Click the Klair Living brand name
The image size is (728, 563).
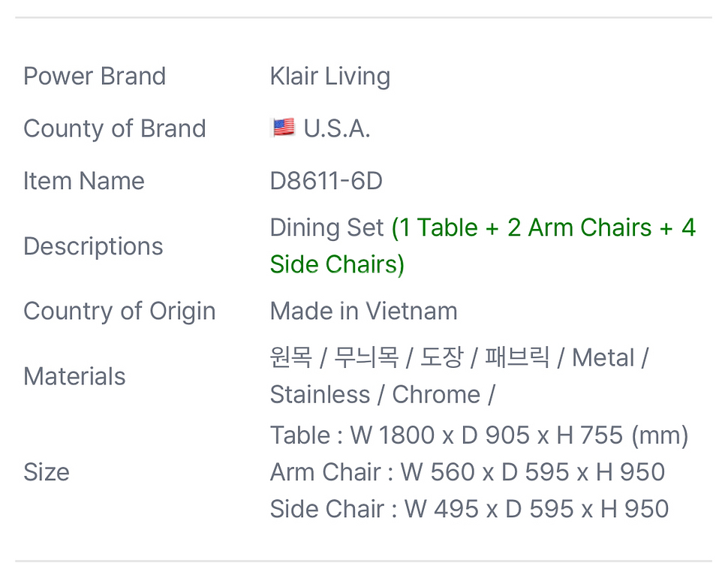click(x=329, y=76)
